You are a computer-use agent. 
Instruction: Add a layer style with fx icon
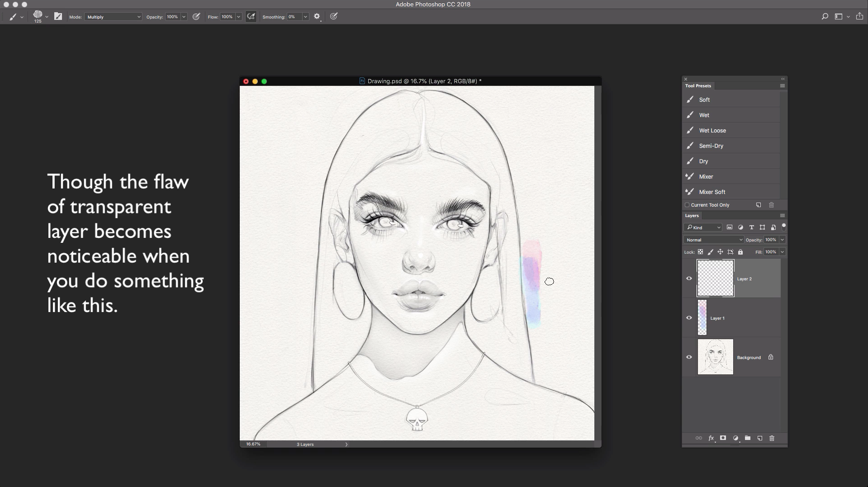(x=711, y=438)
